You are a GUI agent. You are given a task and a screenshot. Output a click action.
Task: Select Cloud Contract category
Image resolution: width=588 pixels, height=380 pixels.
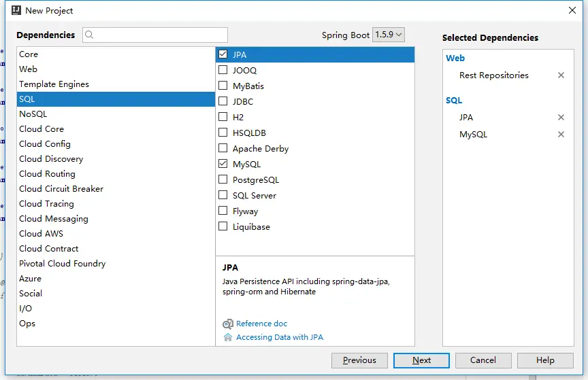(x=116, y=249)
